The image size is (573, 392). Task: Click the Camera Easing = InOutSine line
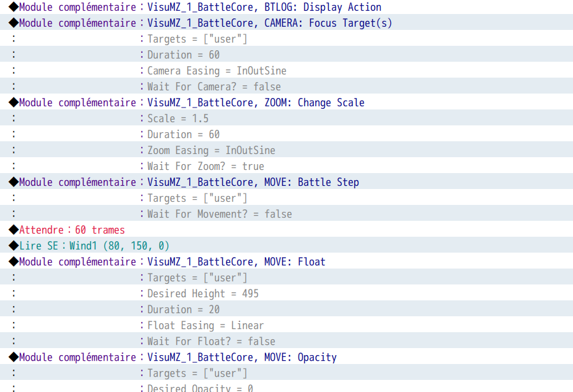[x=216, y=71]
